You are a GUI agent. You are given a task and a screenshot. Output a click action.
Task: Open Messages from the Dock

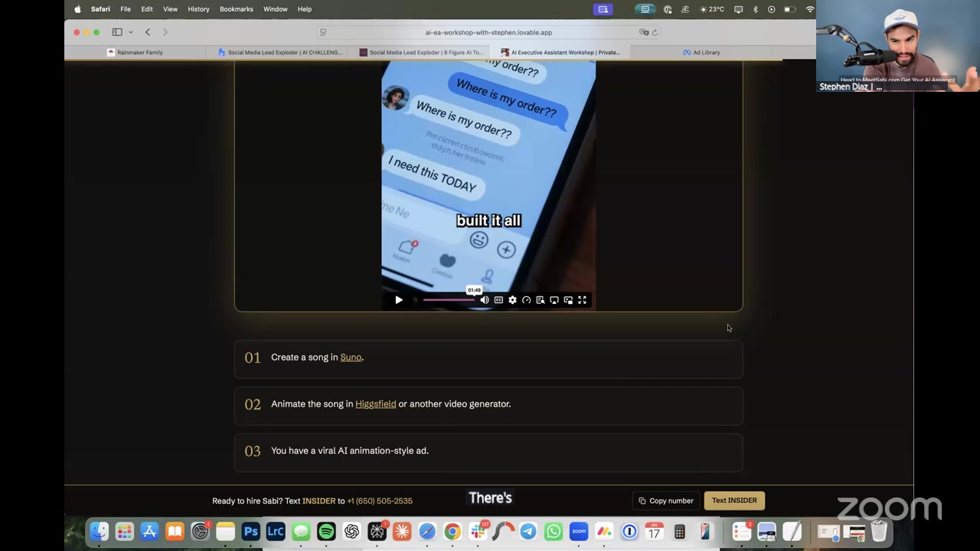[x=301, y=531]
